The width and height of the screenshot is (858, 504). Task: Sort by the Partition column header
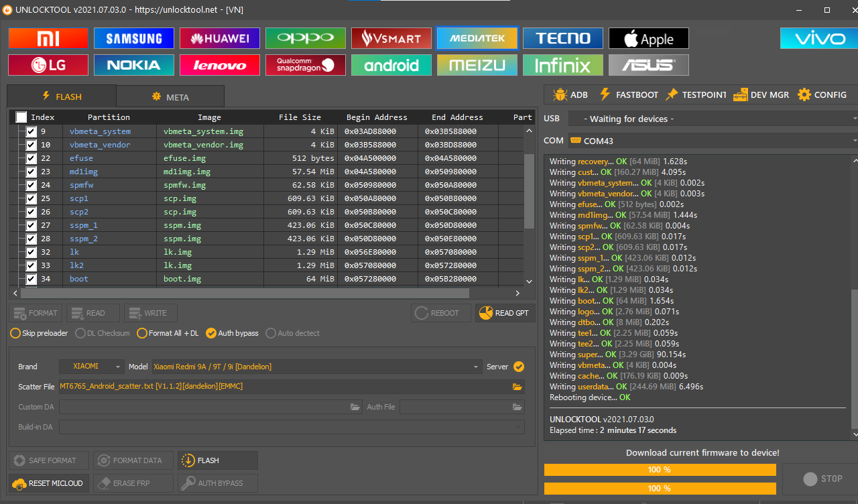coord(109,117)
